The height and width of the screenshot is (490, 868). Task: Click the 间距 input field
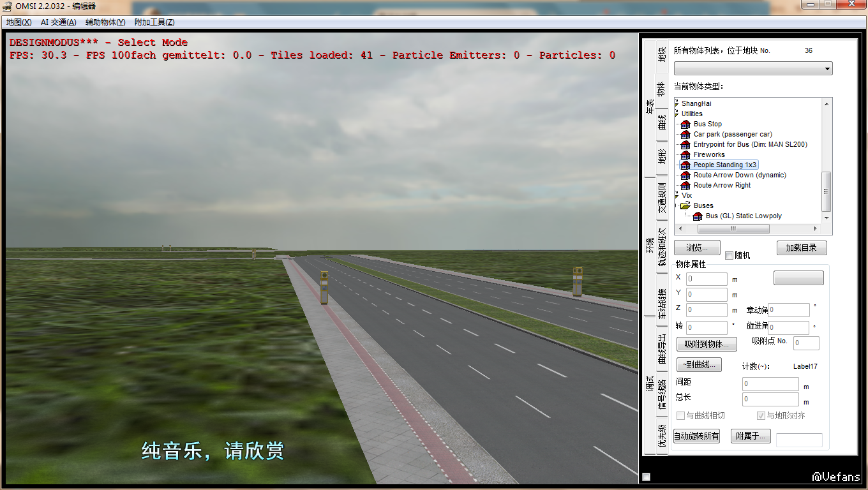click(770, 384)
